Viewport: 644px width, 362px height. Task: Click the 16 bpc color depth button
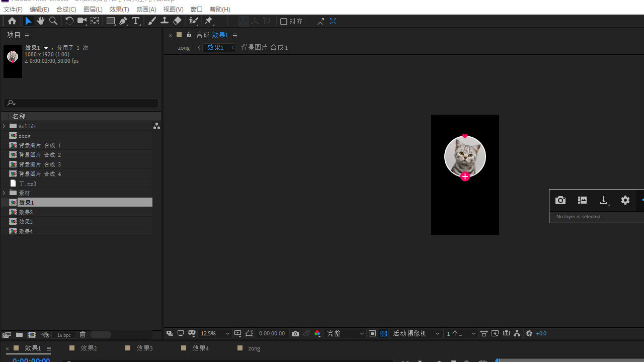(64, 335)
